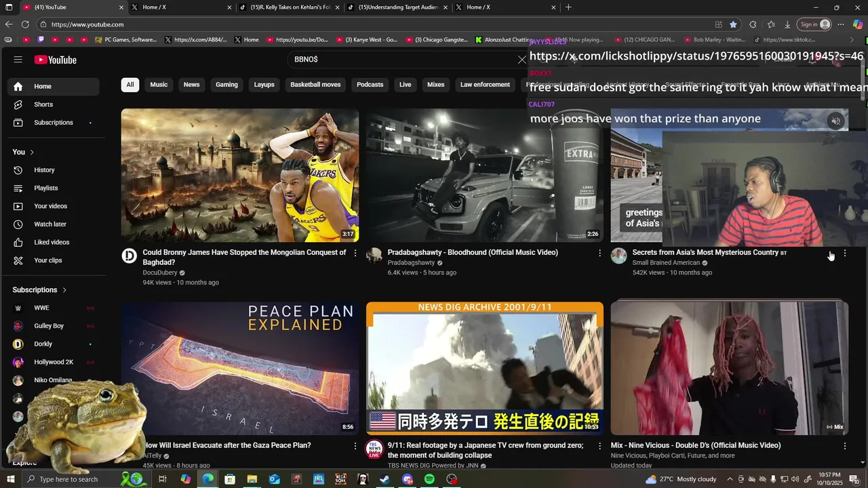Select the Music filter chip
Image resolution: width=868 pixels, height=488 pixels.
[159, 85]
